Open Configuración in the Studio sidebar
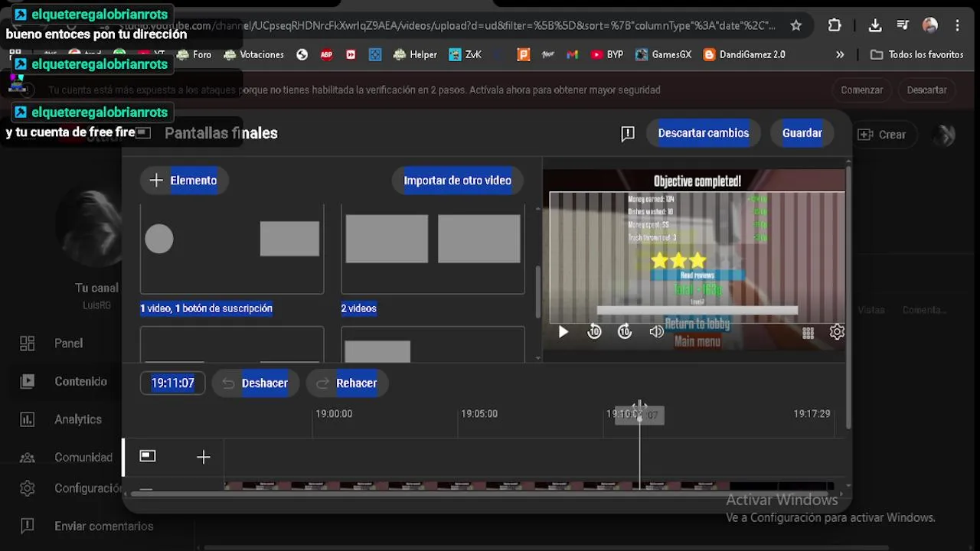The image size is (980, 551). click(88, 488)
